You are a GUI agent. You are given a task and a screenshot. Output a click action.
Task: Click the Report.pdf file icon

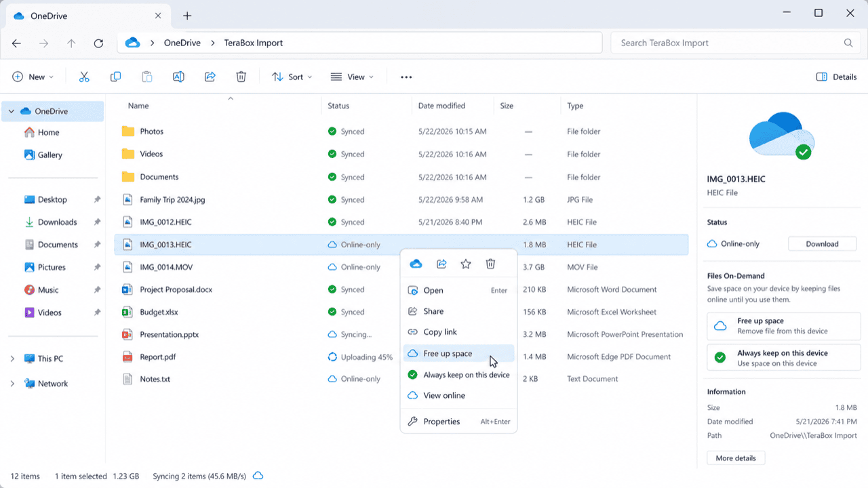pyautogui.click(x=127, y=357)
